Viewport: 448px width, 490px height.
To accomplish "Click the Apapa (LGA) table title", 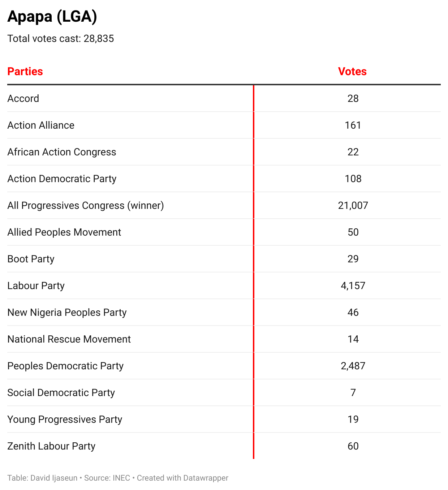I will [x=52, y=17].
